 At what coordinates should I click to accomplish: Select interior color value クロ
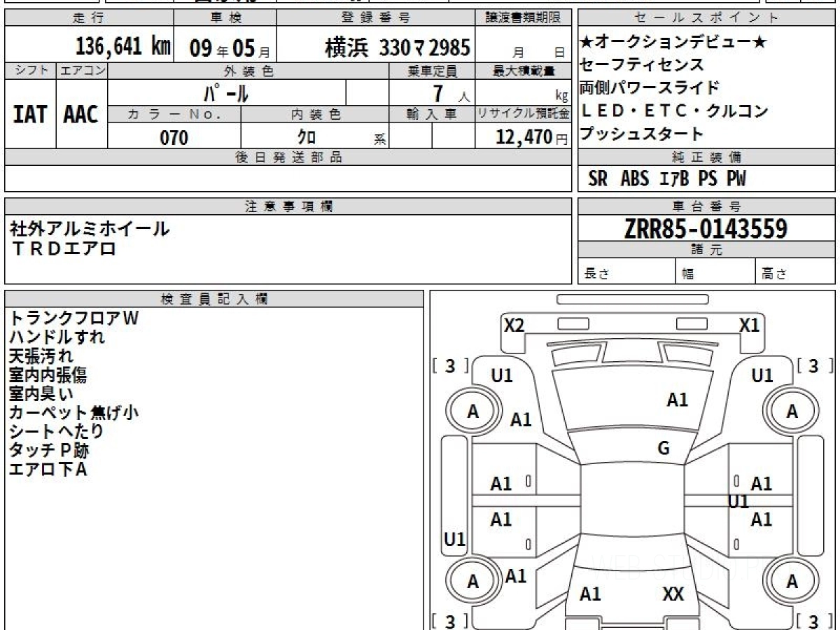pyautogui.click(x=307, y=136)
